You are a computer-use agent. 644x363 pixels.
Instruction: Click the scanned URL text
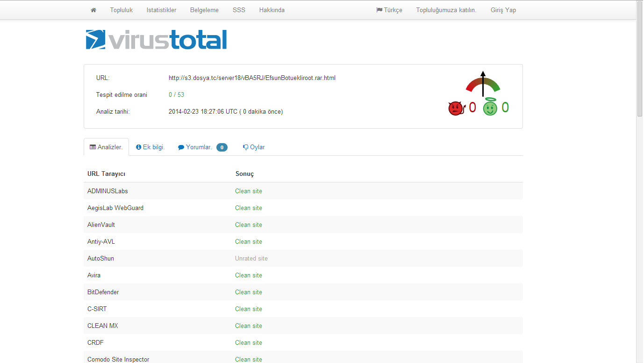(252, 78)
